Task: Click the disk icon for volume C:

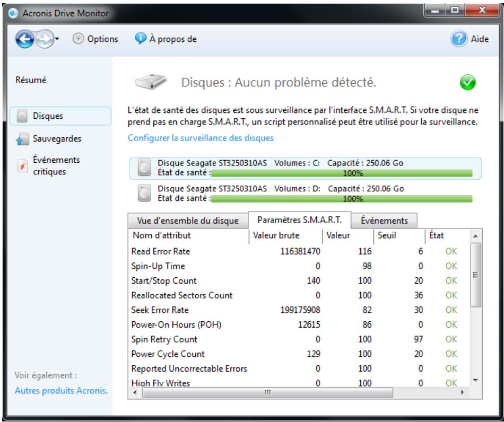Action: (144, 168)
